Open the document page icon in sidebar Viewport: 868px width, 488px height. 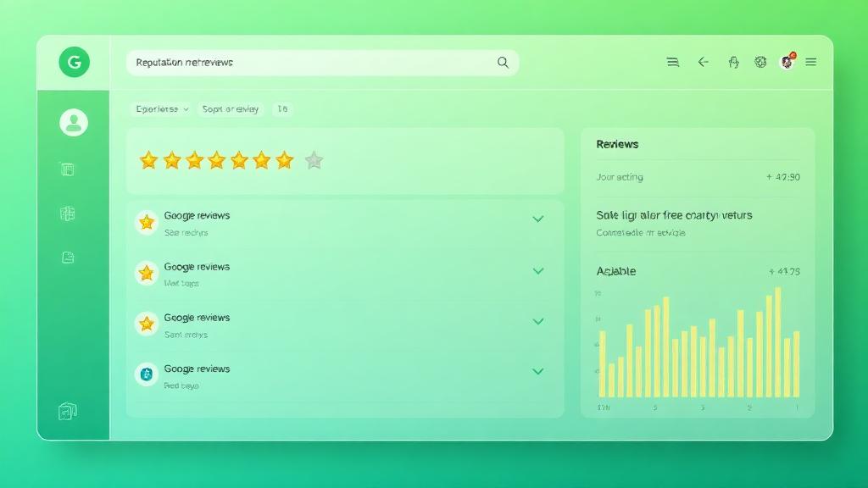click(68, 258)
